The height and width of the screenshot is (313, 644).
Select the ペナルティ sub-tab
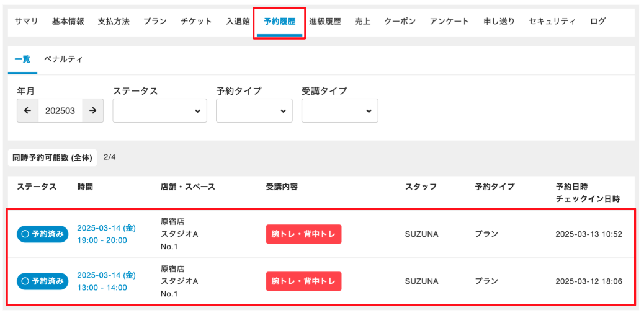[63, 60]
